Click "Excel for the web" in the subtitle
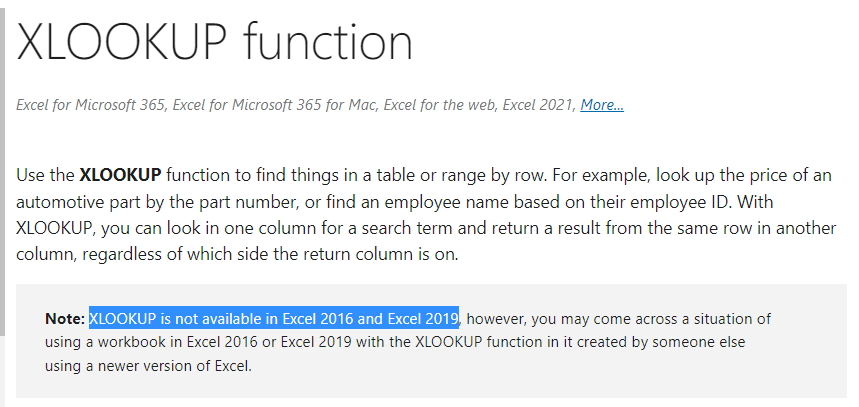The height and width of the screenshot is (407, 859). click(x=440, y=105)
